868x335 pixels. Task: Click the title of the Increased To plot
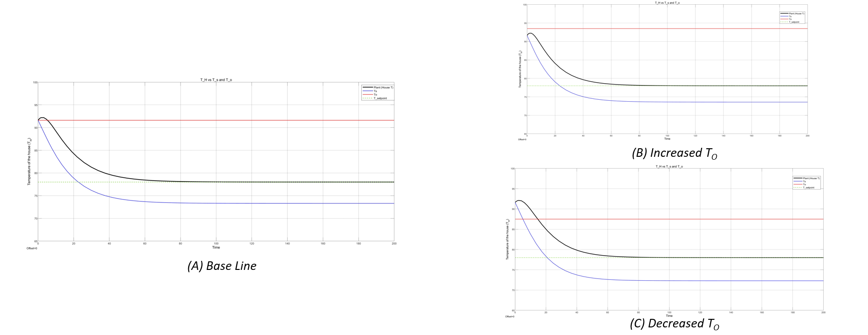[x=667, y=3]
